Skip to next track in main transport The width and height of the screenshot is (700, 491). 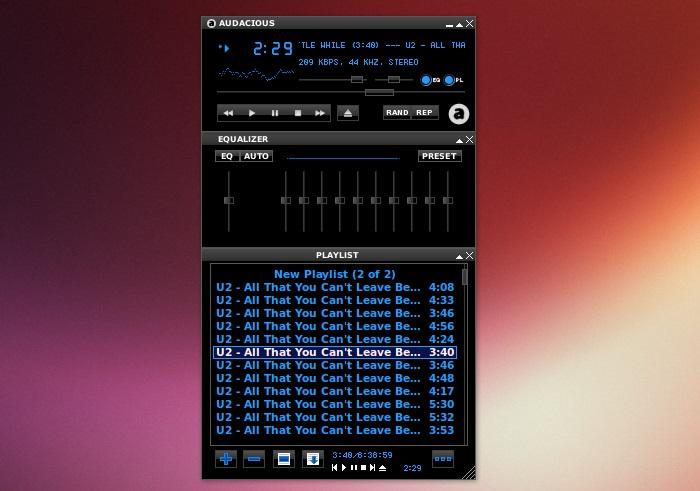tap(320, 113)
